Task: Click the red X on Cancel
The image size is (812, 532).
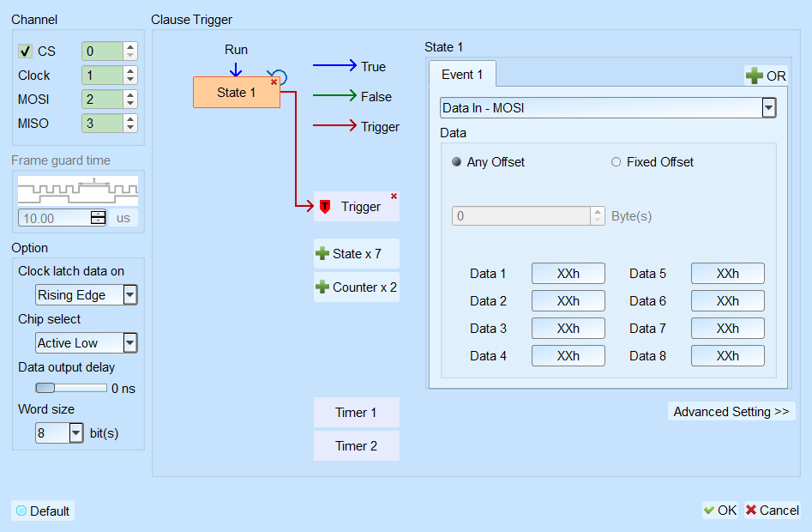Action: coord(751,511)
